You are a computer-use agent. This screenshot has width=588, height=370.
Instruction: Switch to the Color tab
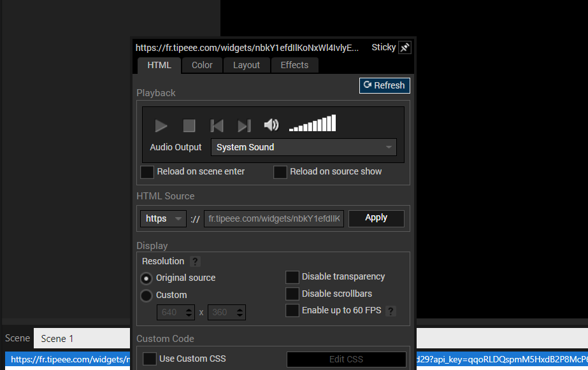pos(202,65)
